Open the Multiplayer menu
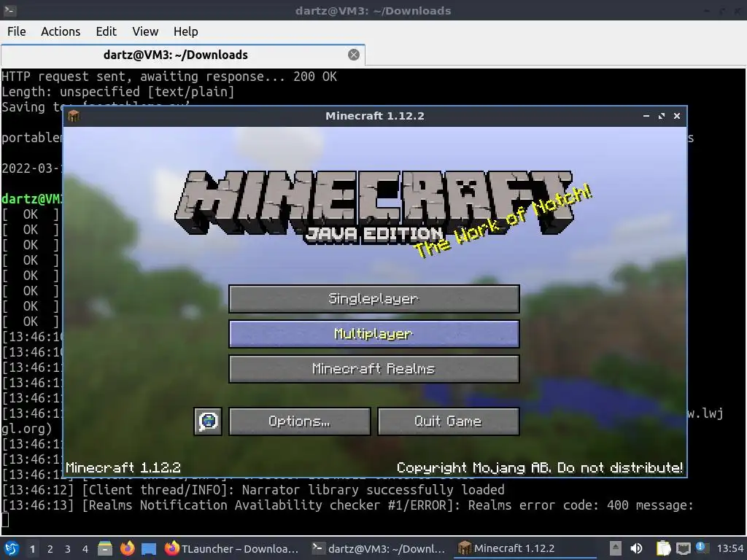Viewport: 747px width, 560px height. coord(374,334)
